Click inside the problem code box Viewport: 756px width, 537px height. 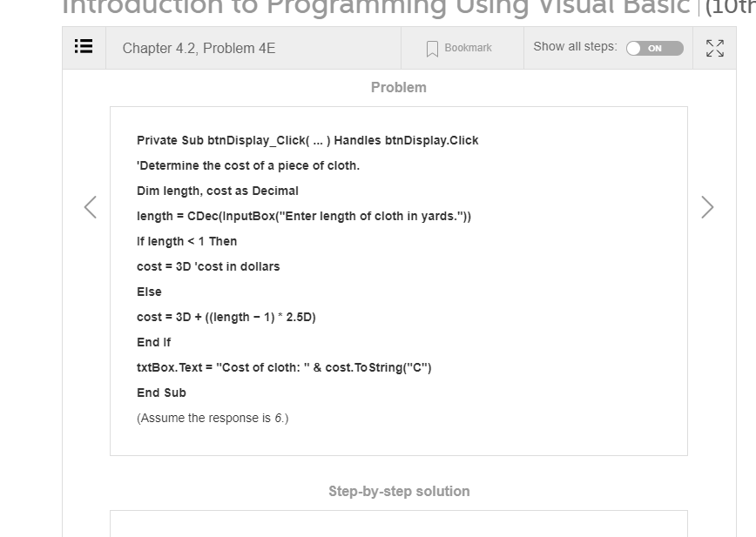[399, 279]
